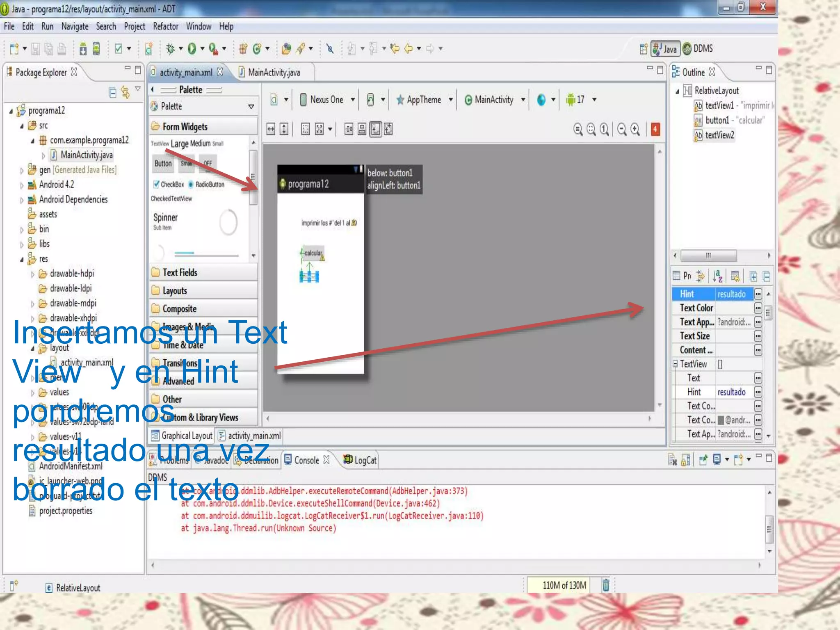This screenshot has height=630, width=840.
Task: Click Link with Editor icon in Package Explorer
Action: click(x=125, y=93)
